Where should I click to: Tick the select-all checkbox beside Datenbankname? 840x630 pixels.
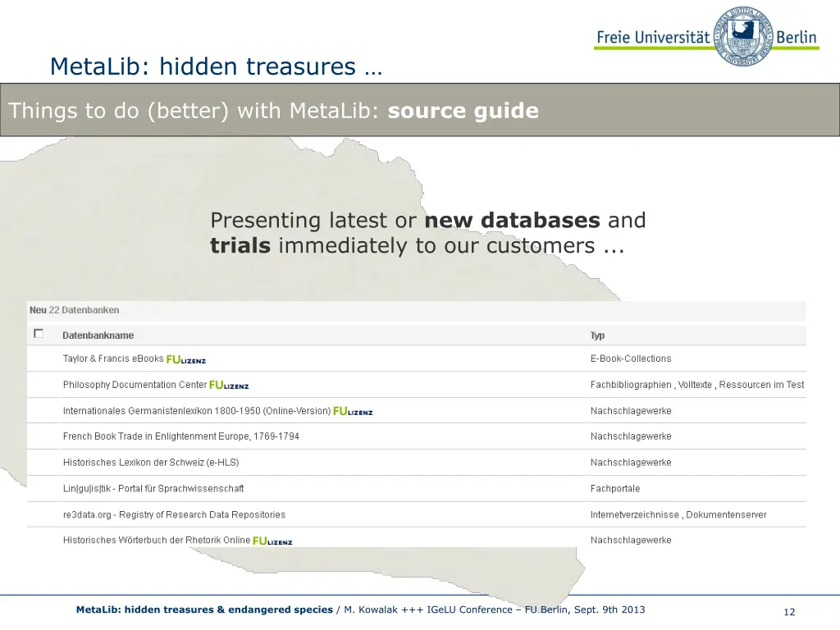coord(39,334)
